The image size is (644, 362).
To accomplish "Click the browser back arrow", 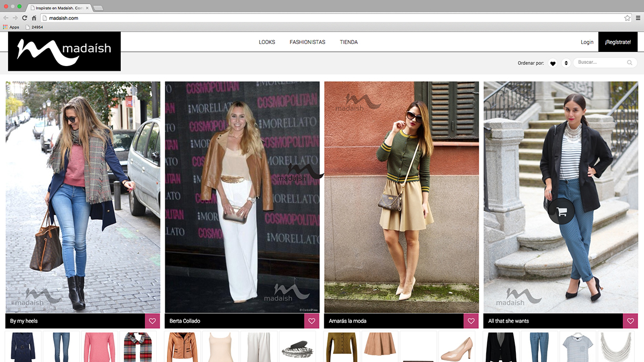I will [6, 18].
